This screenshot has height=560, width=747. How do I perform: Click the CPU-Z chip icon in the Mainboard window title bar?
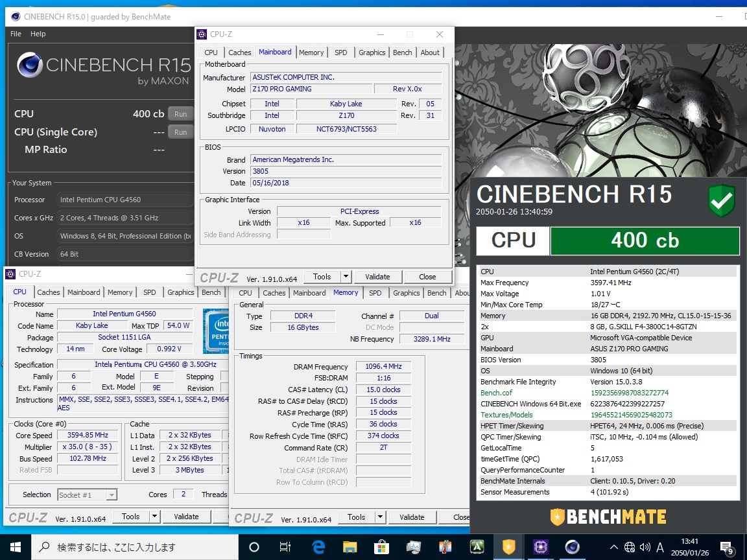click(202, 34)
